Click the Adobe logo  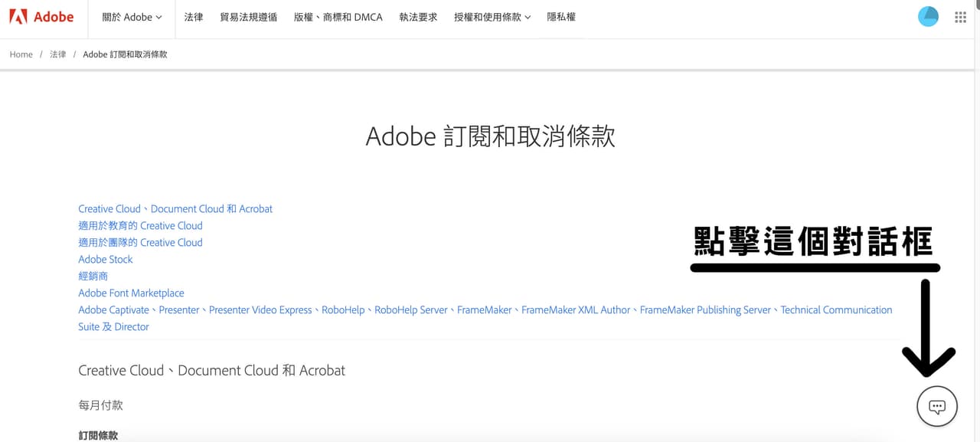(x=42, y=16)
